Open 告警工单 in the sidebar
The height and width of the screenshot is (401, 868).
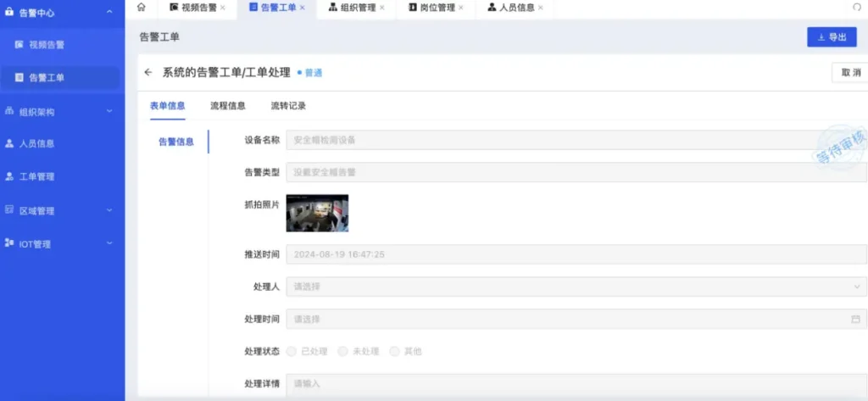click(60, 77)
